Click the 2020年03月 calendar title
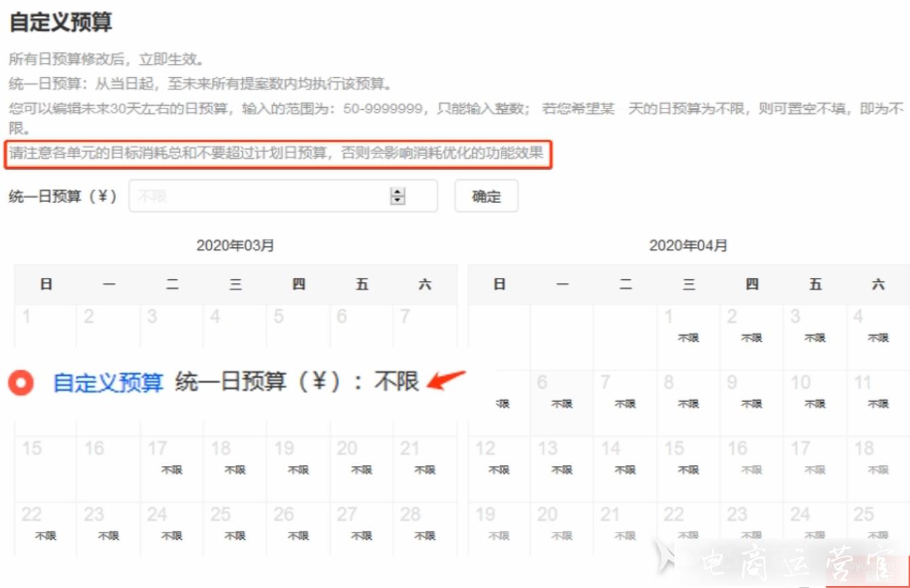Viewport: 910px width, 588px height. (x=235, y=246)
